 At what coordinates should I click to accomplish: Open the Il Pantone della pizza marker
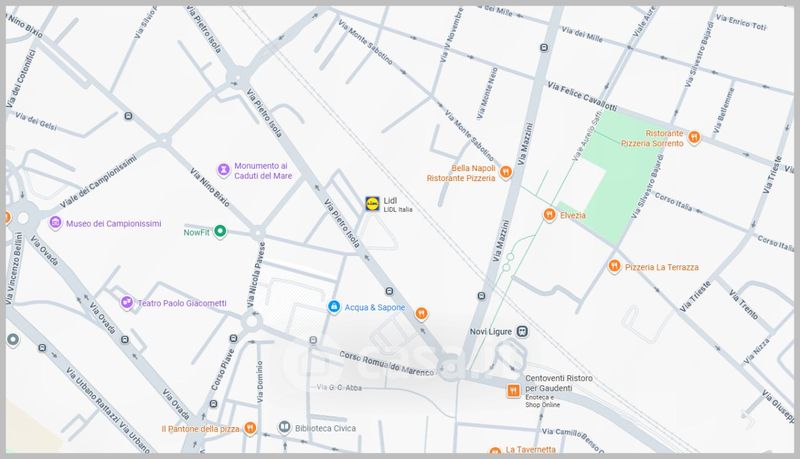pos(250,428)
